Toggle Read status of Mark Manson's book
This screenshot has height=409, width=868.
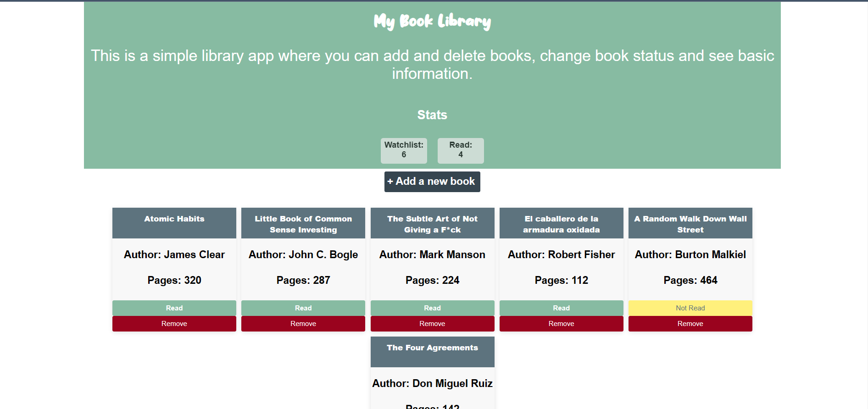click(432, 308)
